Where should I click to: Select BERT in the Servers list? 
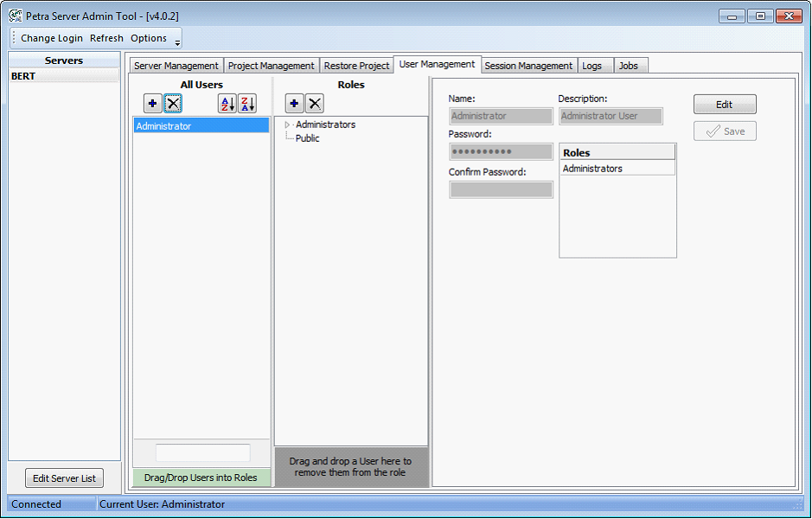(64, 76)
